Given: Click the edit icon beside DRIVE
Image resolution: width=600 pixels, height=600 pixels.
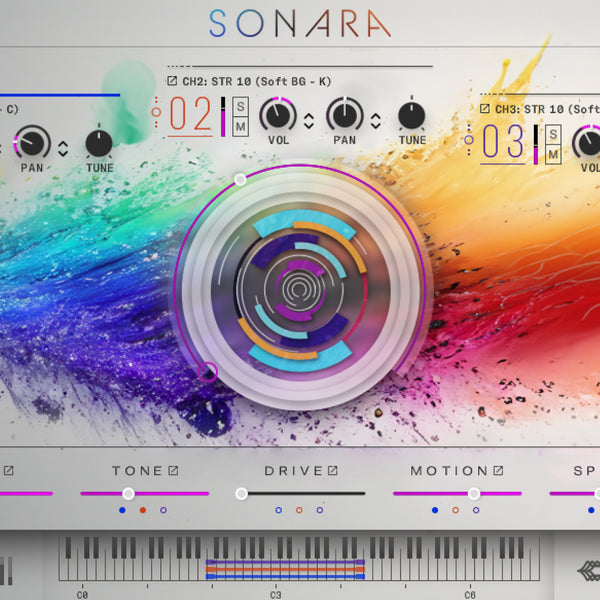Looking at the screenshot, I should pos(333,470).
